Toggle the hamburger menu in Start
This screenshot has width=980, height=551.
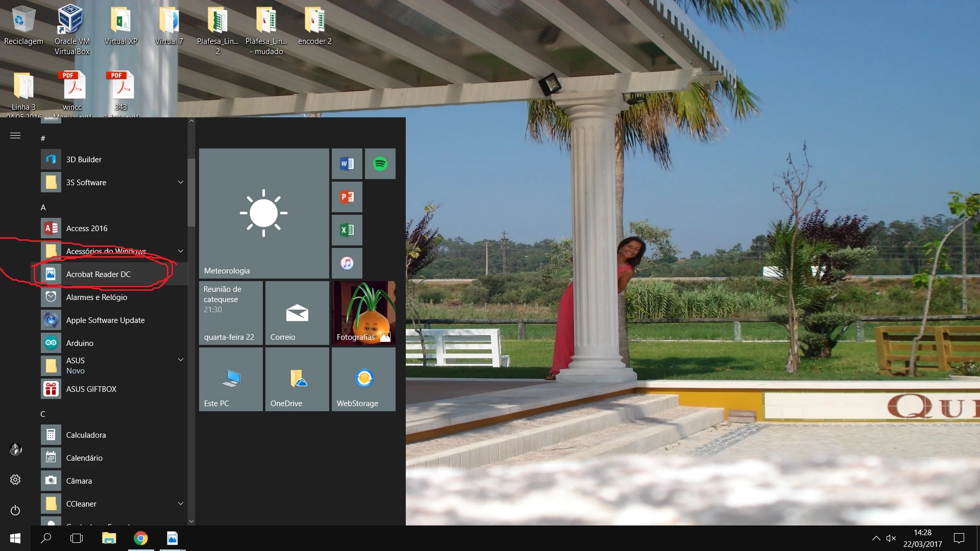click(x=15, y=135)
